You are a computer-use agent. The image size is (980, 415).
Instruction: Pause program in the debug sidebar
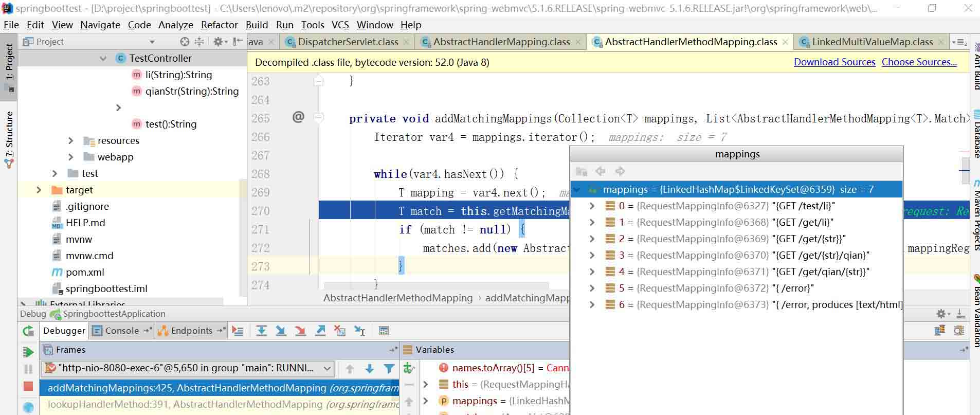point(28,369)
